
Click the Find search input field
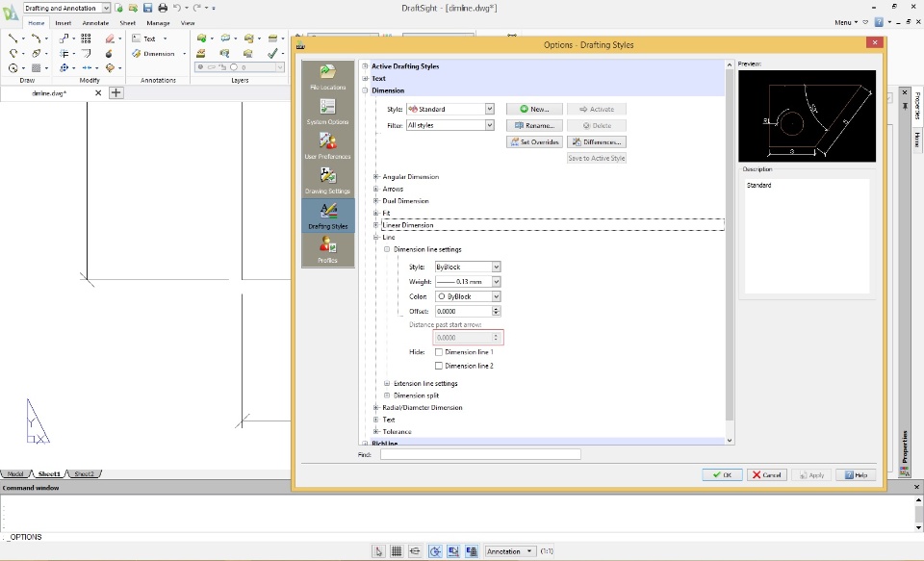point(480,454)
